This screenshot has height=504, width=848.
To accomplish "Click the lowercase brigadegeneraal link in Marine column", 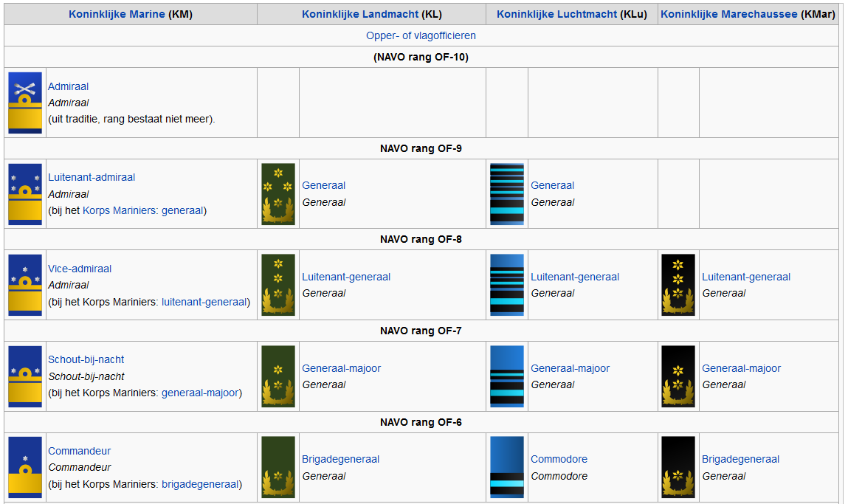I will [x=200, y=485].
